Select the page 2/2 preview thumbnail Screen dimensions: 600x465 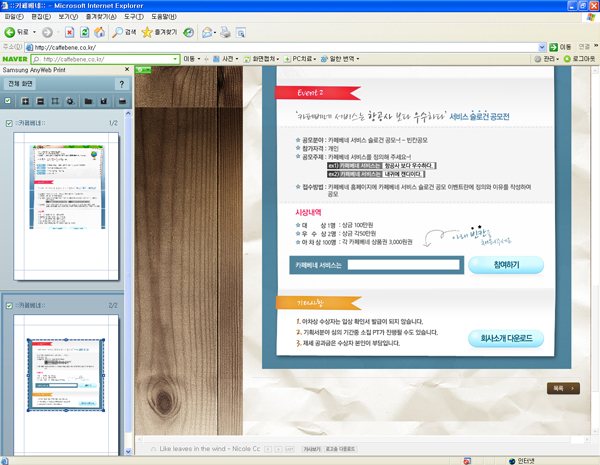pyautogui.click(x=66, y=385)
